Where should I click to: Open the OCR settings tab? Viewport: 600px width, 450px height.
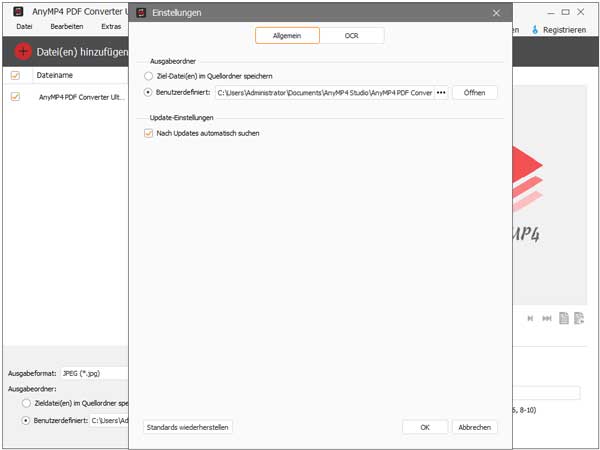click(x=352, y=36)
